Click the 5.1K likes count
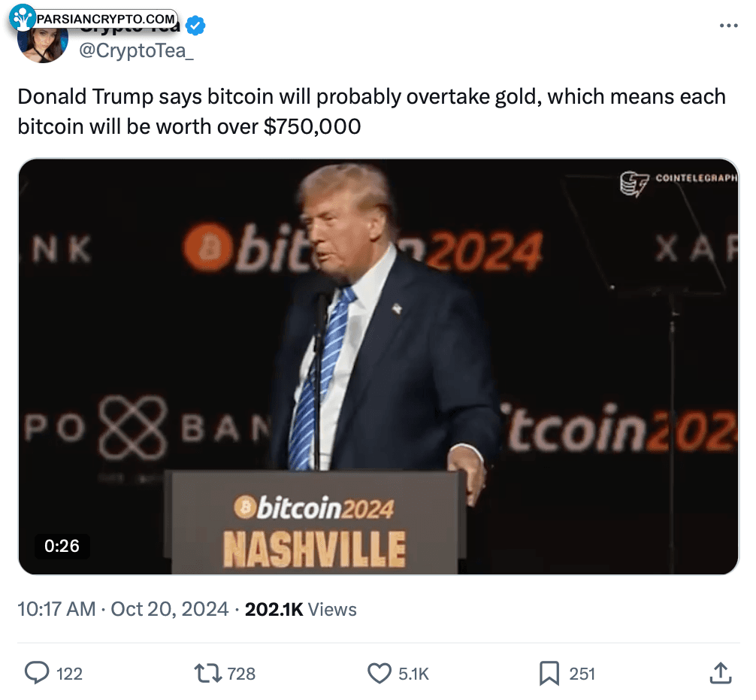756x700 pixels. tap(413, 674)
